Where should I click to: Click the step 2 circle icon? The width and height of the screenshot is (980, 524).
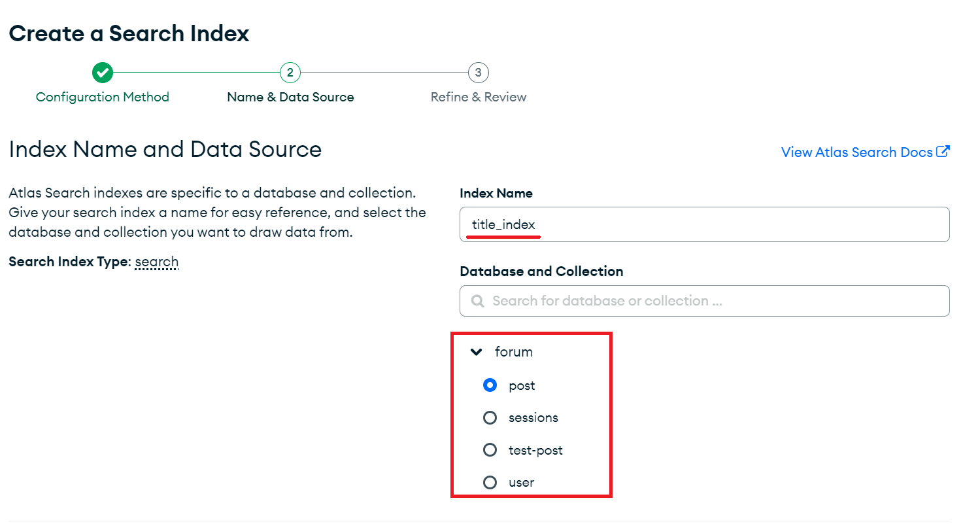click(290, 73)
